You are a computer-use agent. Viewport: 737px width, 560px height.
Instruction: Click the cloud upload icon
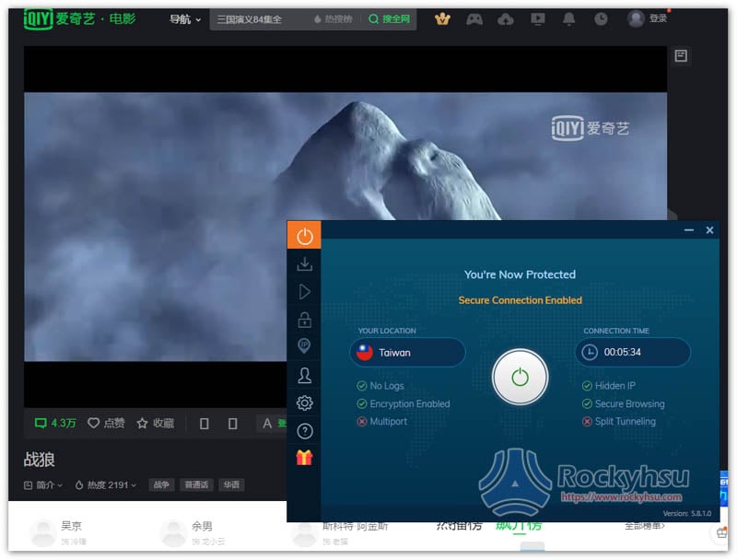tap(505, 19)
